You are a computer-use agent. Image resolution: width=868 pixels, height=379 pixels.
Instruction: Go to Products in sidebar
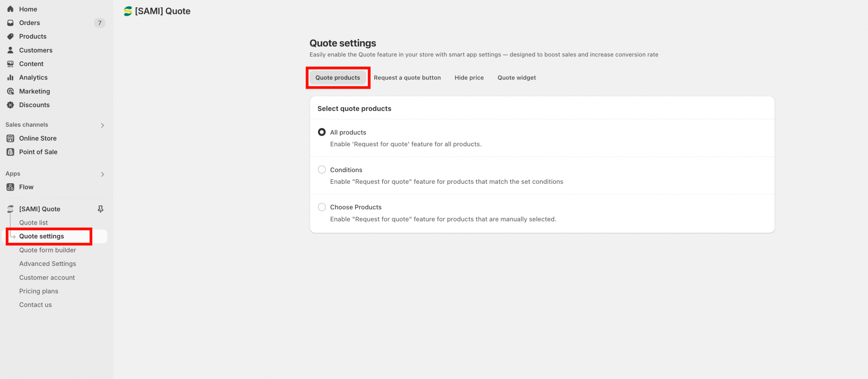[33, 36]
